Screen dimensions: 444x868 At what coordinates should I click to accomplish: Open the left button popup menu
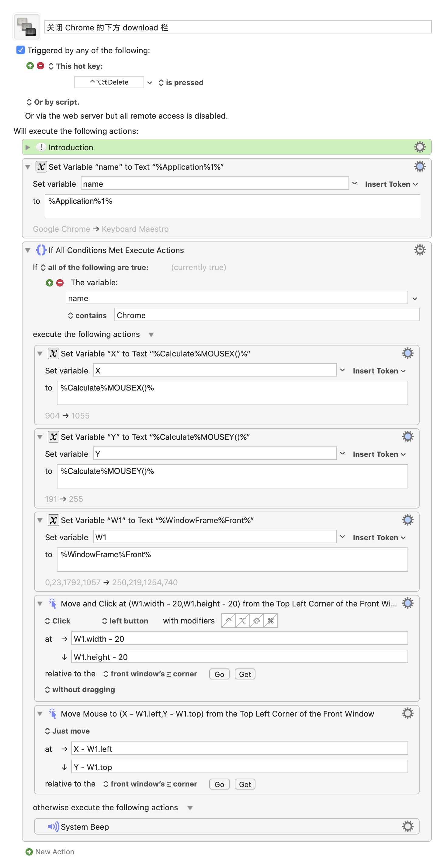(x=125, y=621)
